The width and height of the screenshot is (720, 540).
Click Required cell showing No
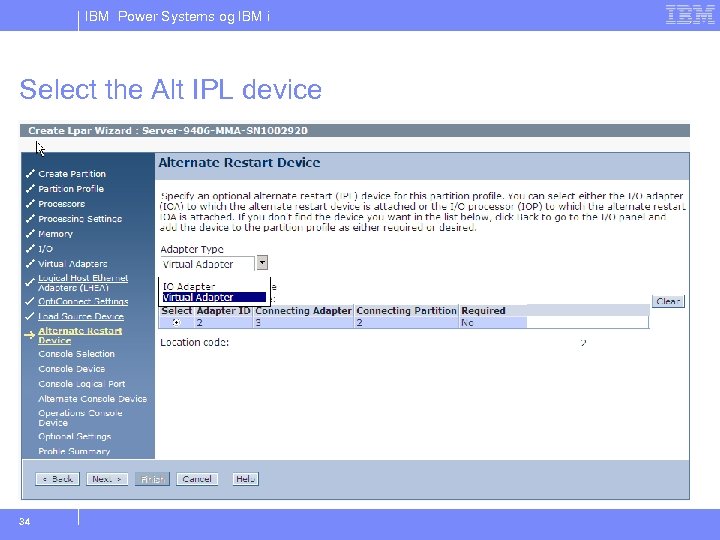click(x=494, y=323)
